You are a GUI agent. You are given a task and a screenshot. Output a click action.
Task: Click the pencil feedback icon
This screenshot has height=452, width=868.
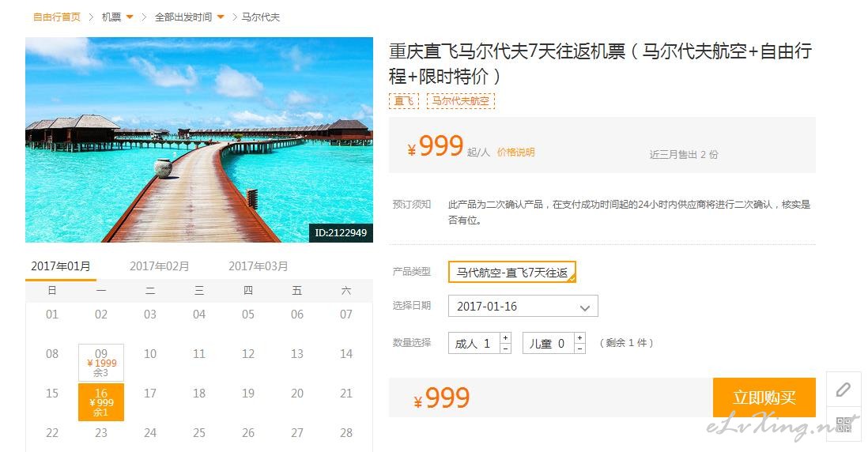click(843, 390)
